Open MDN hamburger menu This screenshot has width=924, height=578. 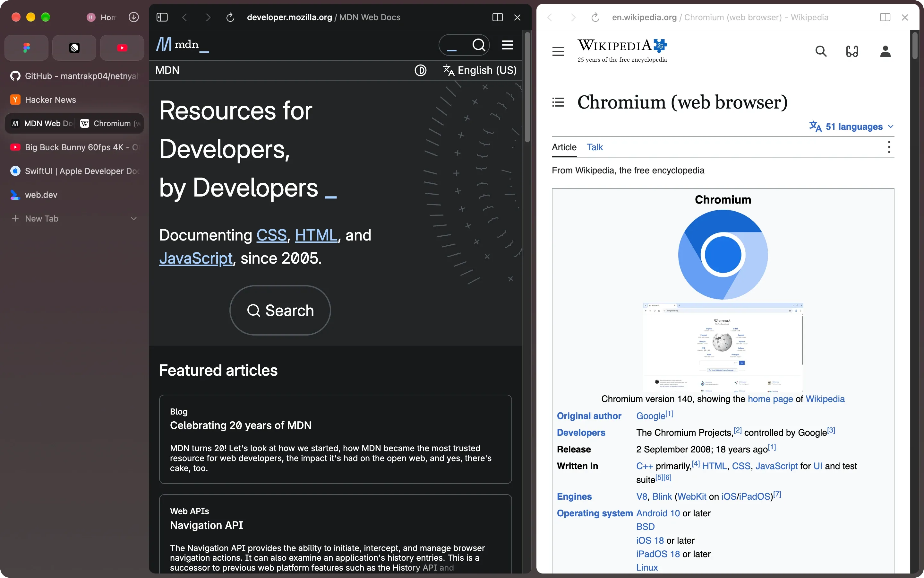pyautogui.click(x=508, y=45)
